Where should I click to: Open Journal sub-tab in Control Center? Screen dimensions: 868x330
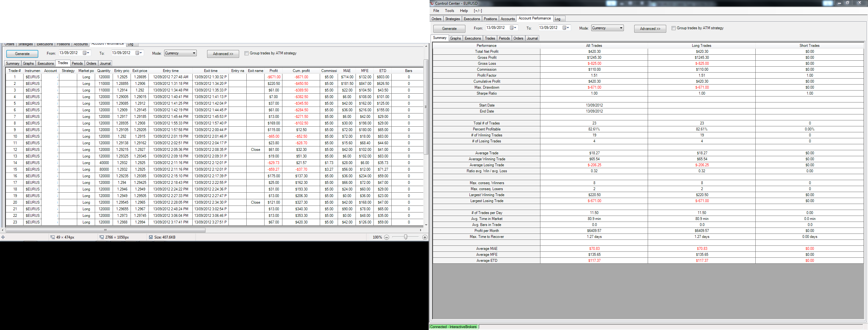[x=532, y=38]
